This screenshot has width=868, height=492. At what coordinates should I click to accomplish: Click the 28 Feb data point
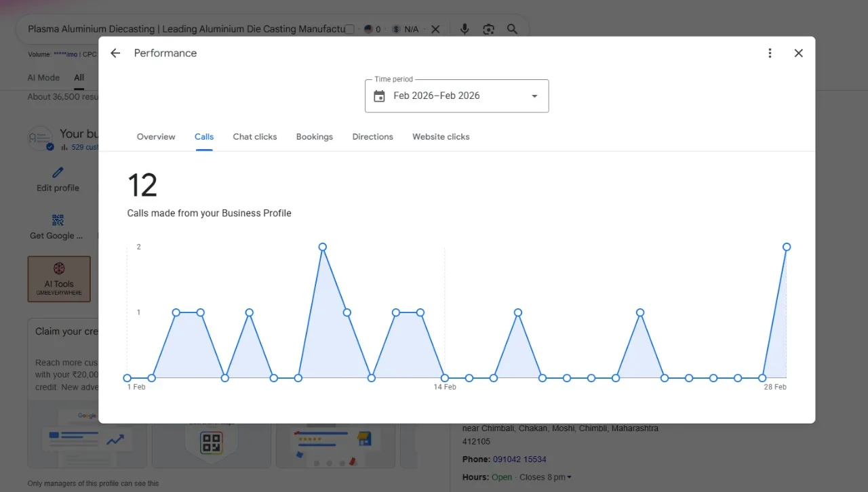point(787,247)
